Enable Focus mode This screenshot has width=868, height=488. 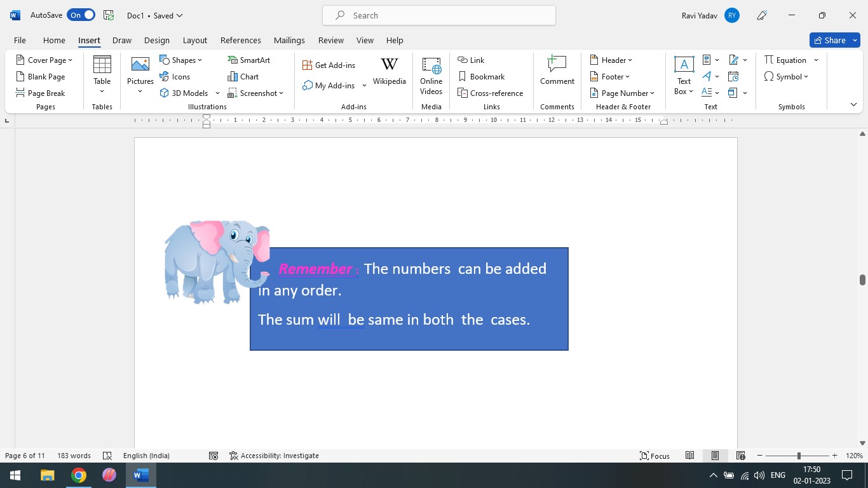[x=654, y=456]
